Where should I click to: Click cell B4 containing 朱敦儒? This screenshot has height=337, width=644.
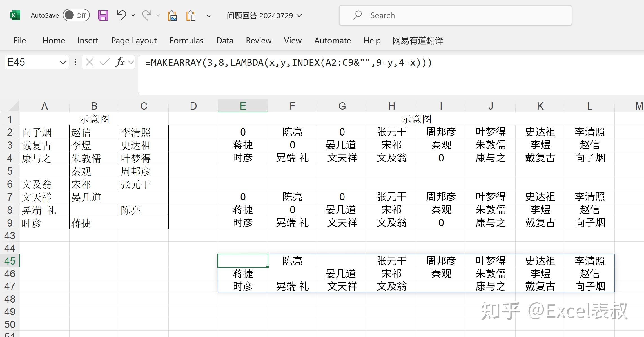click(94, 158)
